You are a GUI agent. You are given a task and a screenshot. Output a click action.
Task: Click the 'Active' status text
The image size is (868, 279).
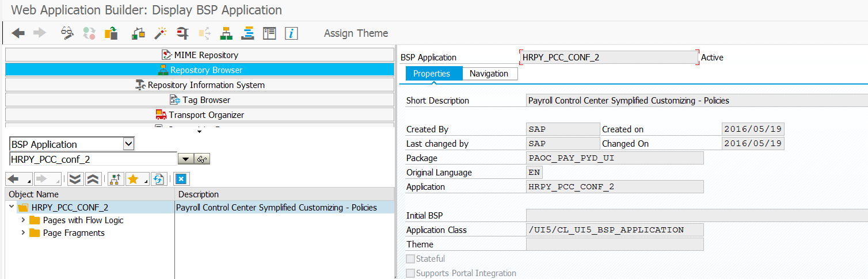[712, 58]
